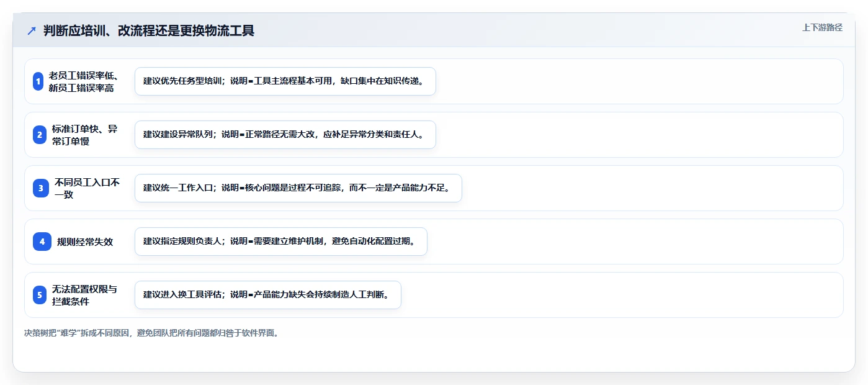Click the footnote starting 决策树把“难学”拆成不同原因
The width and height of the screenshot is (868, 385).
[153, 333]
